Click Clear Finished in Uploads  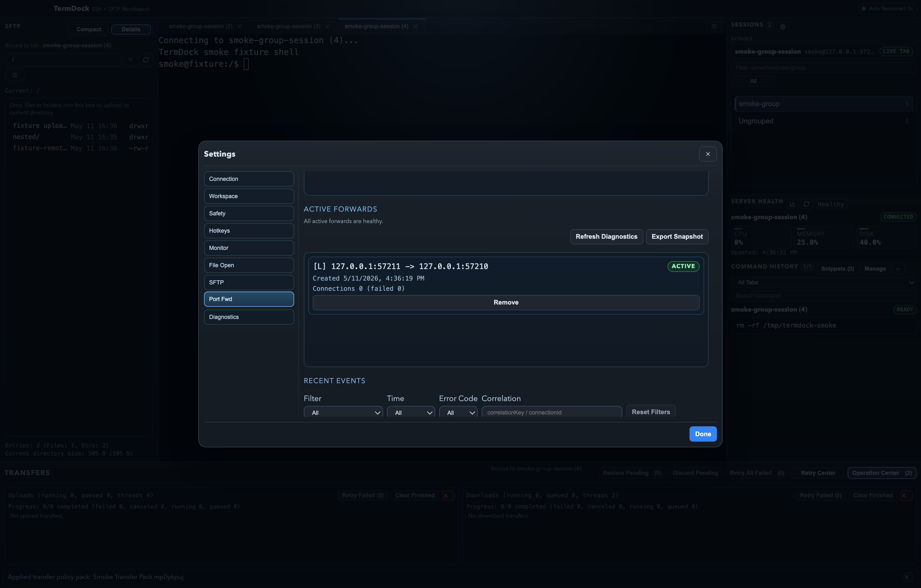tap(414, 495)
